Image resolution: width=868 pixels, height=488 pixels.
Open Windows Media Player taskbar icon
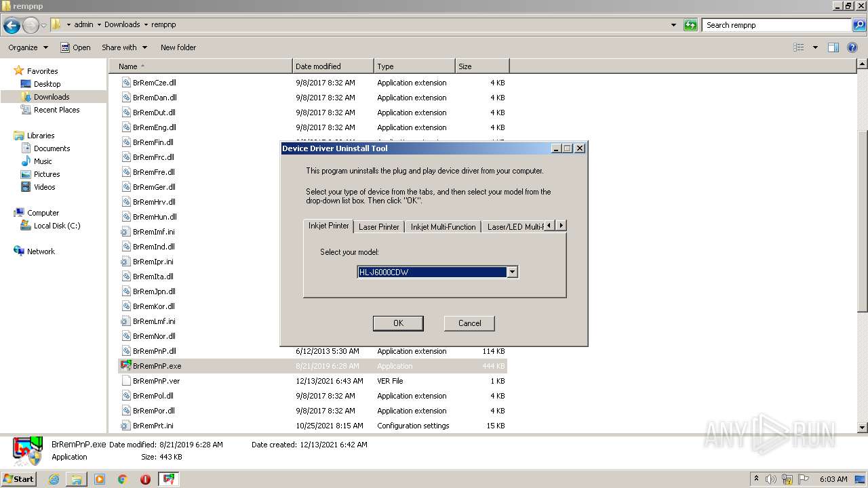100,479
